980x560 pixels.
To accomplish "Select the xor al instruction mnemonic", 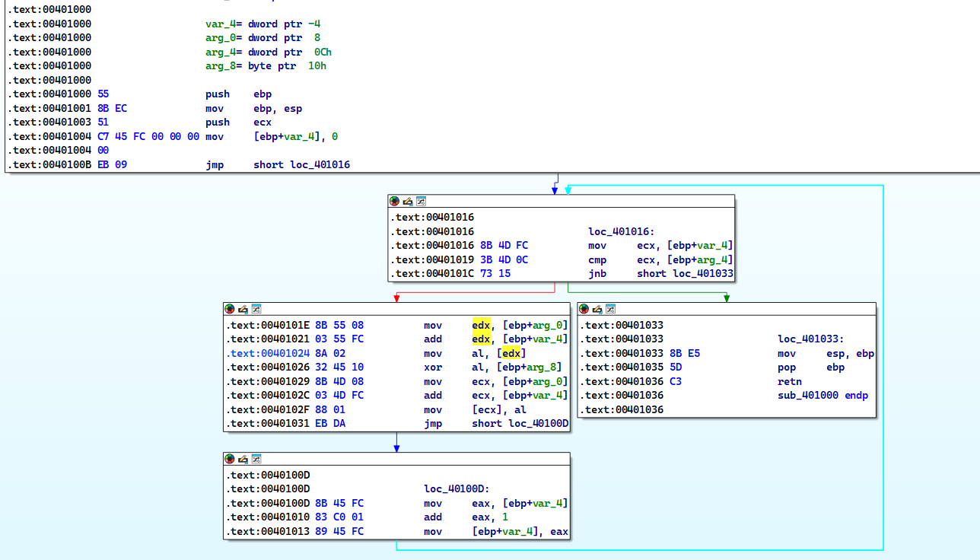I will 432,367.
